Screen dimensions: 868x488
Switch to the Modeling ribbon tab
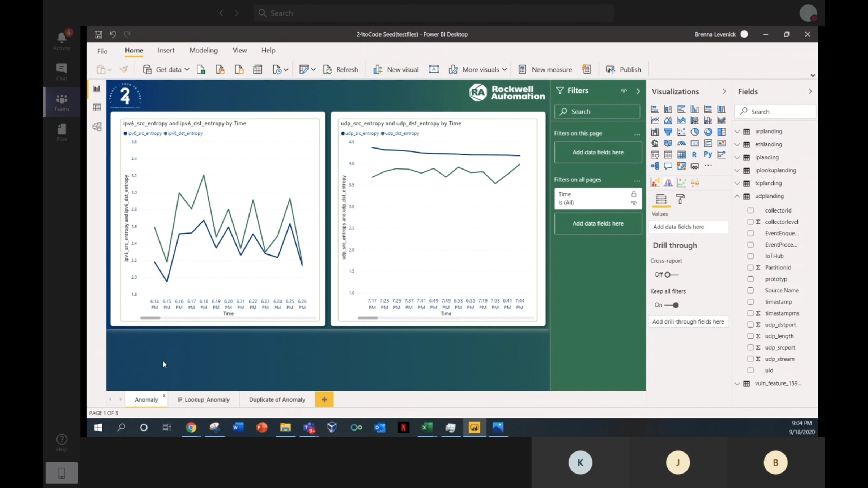204,50
